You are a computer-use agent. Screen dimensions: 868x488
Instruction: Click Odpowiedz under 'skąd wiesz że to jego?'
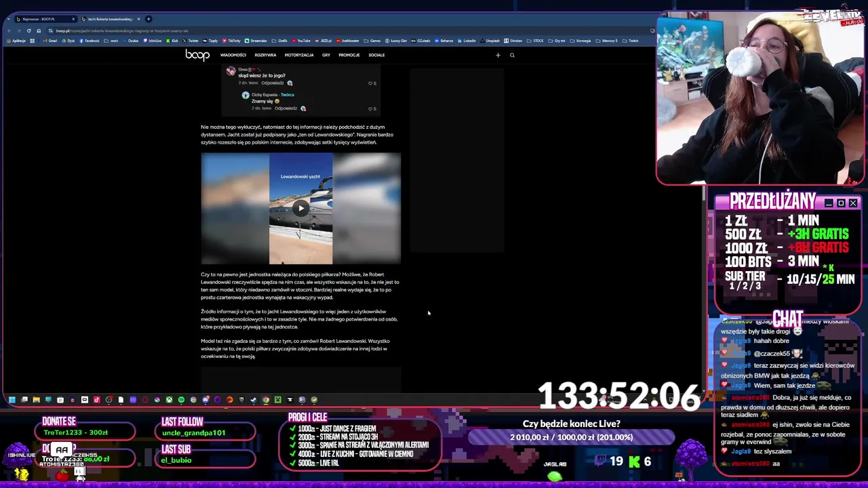(273, 83)
